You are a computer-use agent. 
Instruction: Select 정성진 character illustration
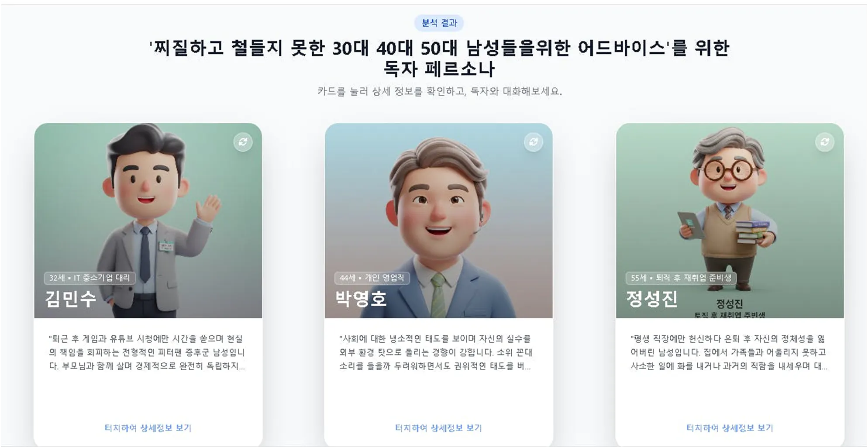pos(730,221)
